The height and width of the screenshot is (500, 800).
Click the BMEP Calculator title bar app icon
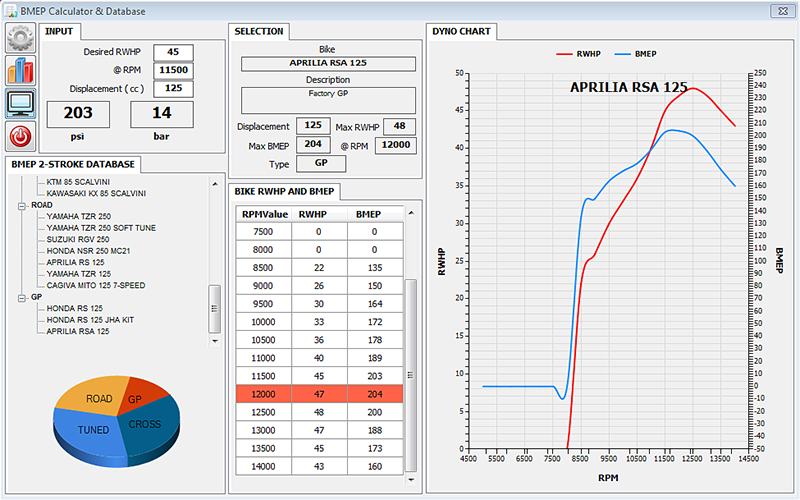(11, 11)
